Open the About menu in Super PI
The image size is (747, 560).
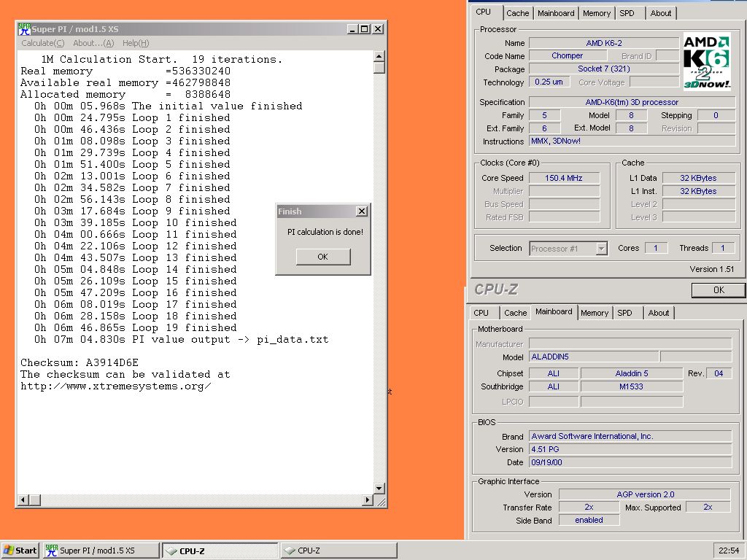click(x=93, y=43)
